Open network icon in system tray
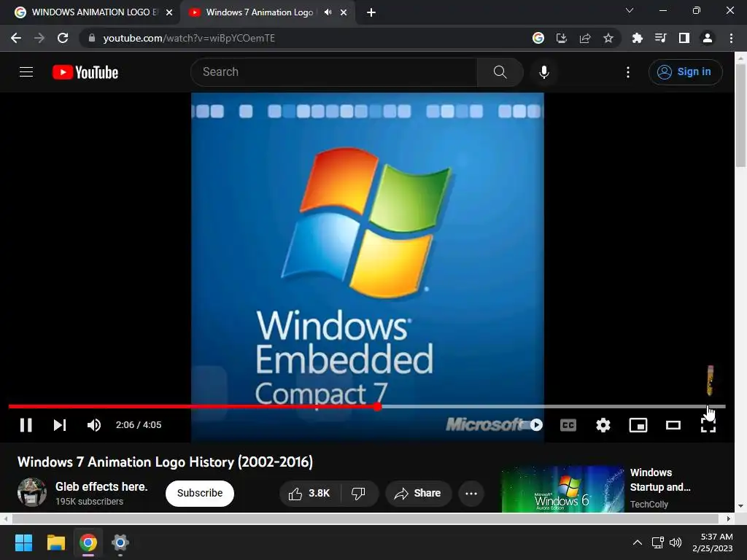The width and height of the screenshot is (747, 560). click(x=658, y=542)
